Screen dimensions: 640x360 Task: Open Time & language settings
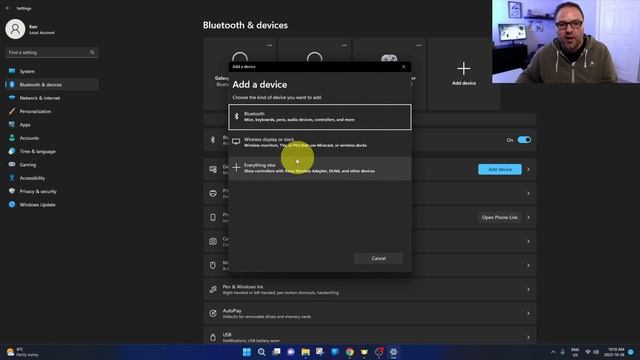(x=52, y=151)
